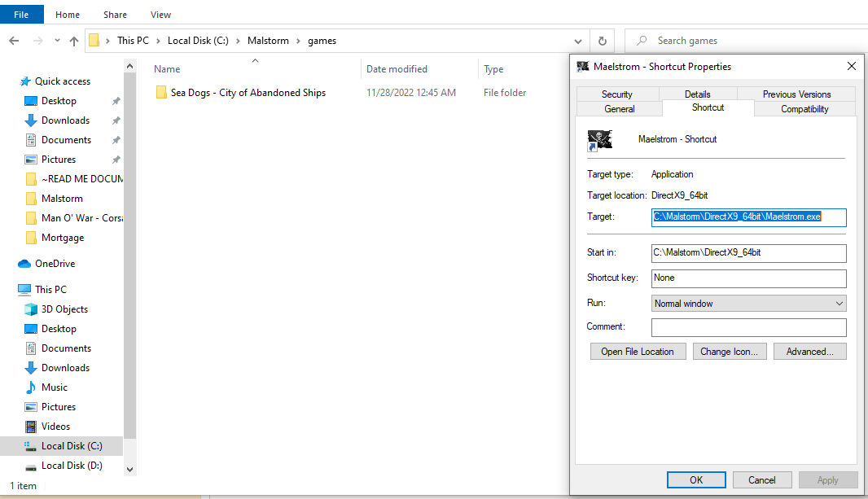This screenshot has width=868, height=499.
Task: Go back with the Explorer back arrow
Action: pos(15,41)
